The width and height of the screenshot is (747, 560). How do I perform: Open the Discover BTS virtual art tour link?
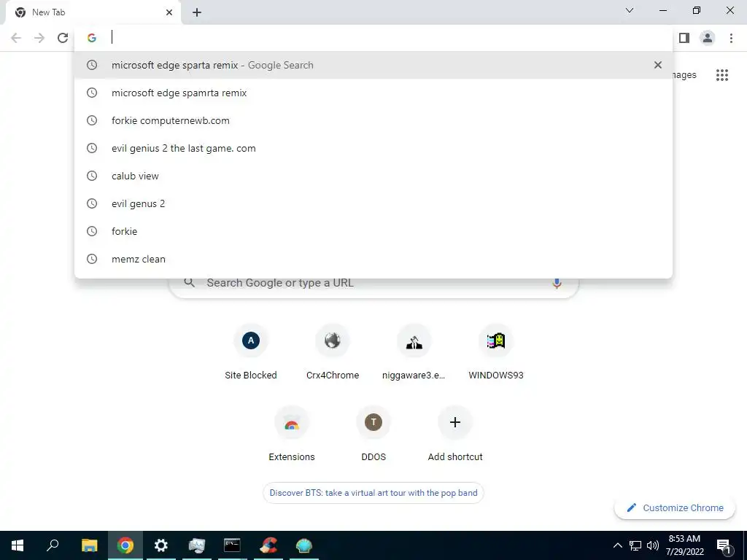pos(373,493)
